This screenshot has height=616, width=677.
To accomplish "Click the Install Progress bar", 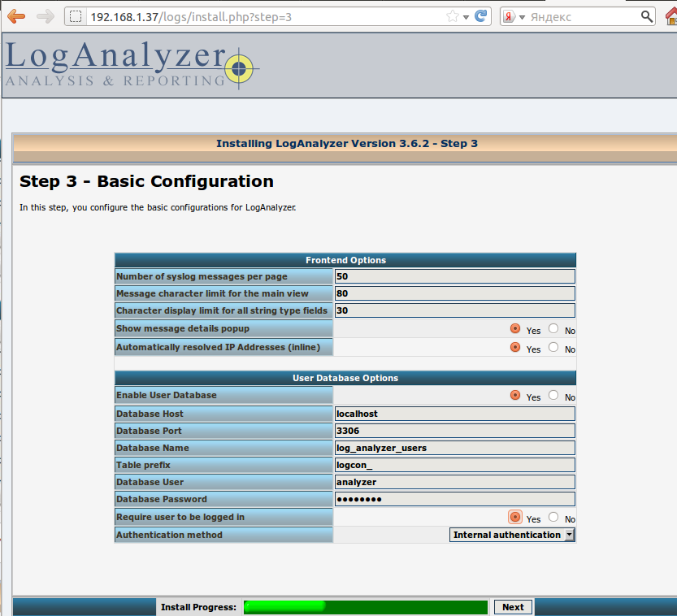I will [x=365, y=607].
